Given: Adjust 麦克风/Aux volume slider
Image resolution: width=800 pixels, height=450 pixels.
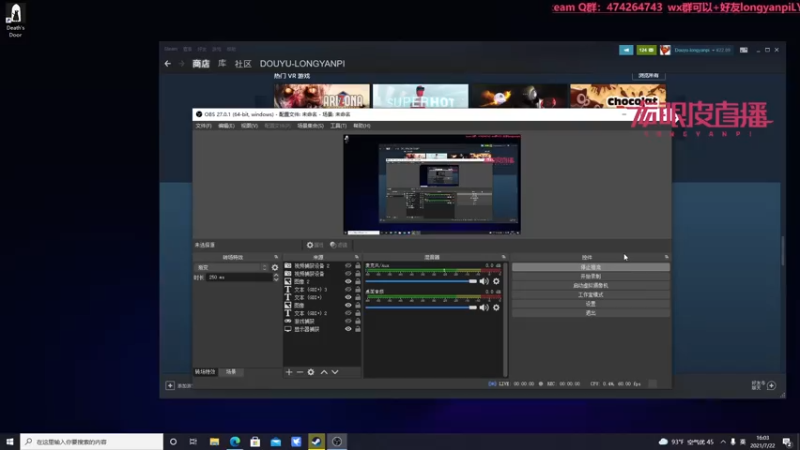Looking at the screenshot, I should [x=421, y=281].
